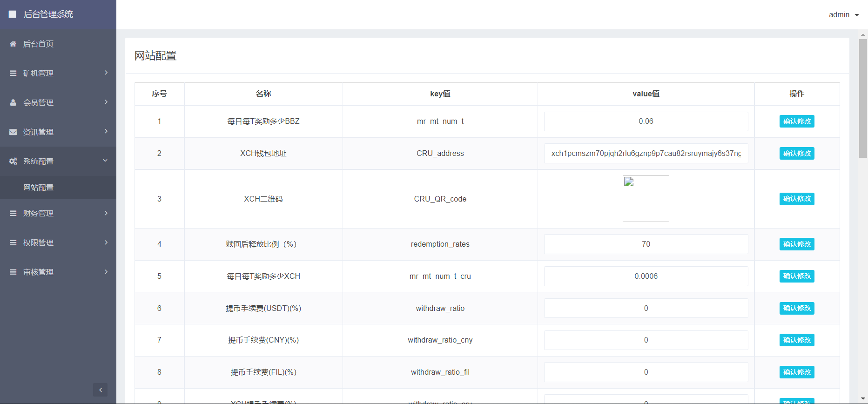Image resolution: width=868 pixels, height=404 pixels.
Task: Click the gears icon beside 系统配置
Action: pyautogui.click(x=13, y=161)
